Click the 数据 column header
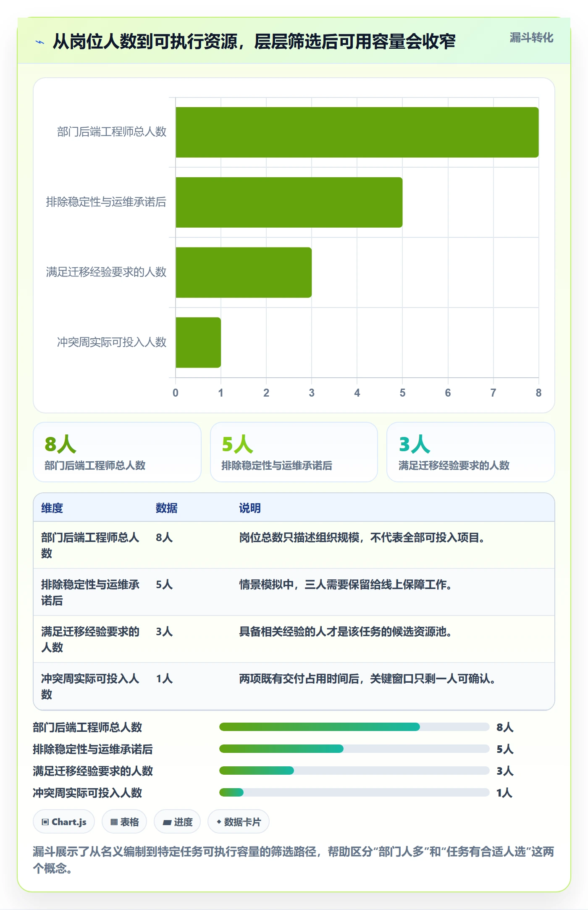This screenshot has width=588, height=910. click(167, 508)
